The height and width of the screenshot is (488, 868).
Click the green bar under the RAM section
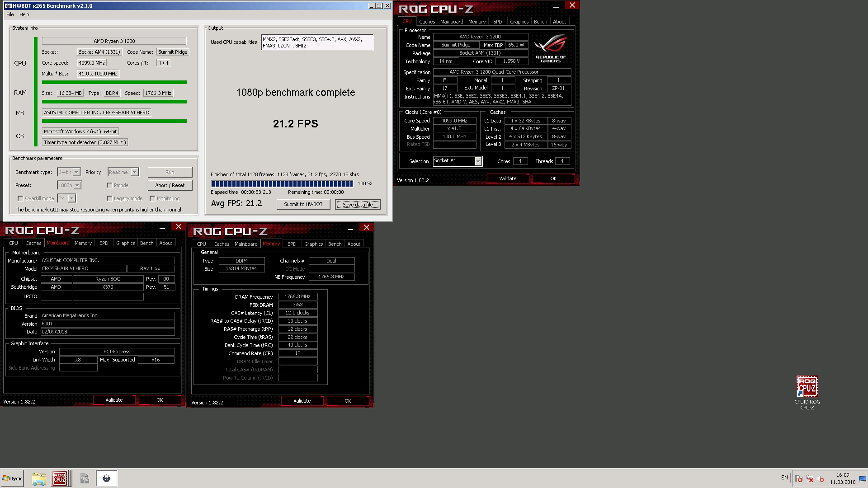[114, 102]
